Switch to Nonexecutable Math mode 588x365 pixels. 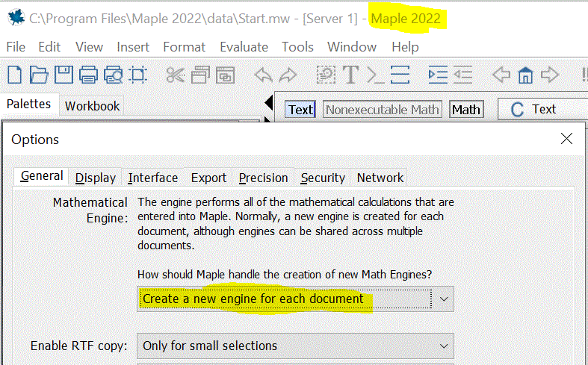pos(382,110)
